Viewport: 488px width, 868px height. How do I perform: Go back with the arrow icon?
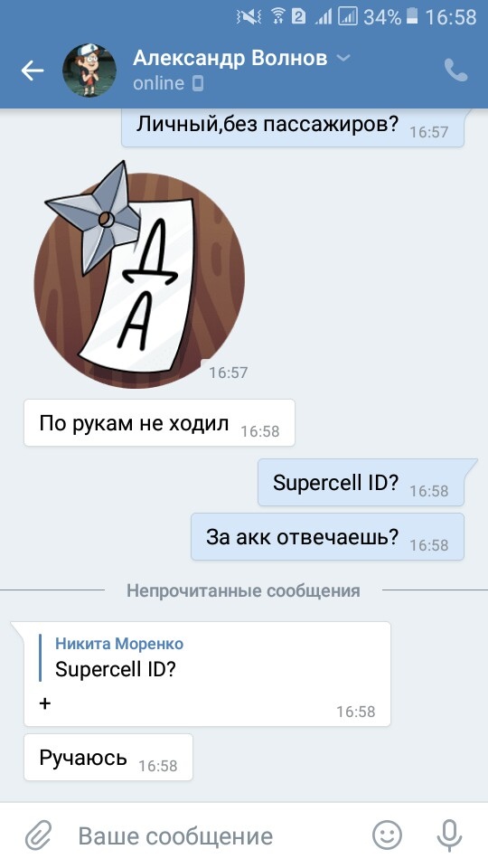click(33, 71)
